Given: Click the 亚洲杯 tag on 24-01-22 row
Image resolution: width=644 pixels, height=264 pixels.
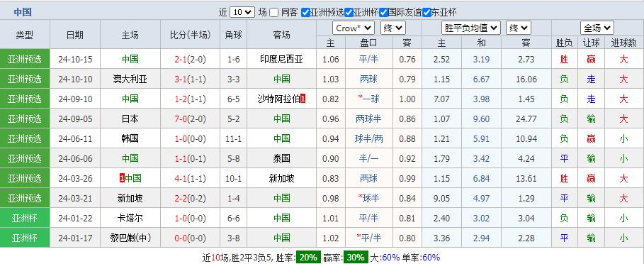Looking at the screenshot, I should click(25, 218).
